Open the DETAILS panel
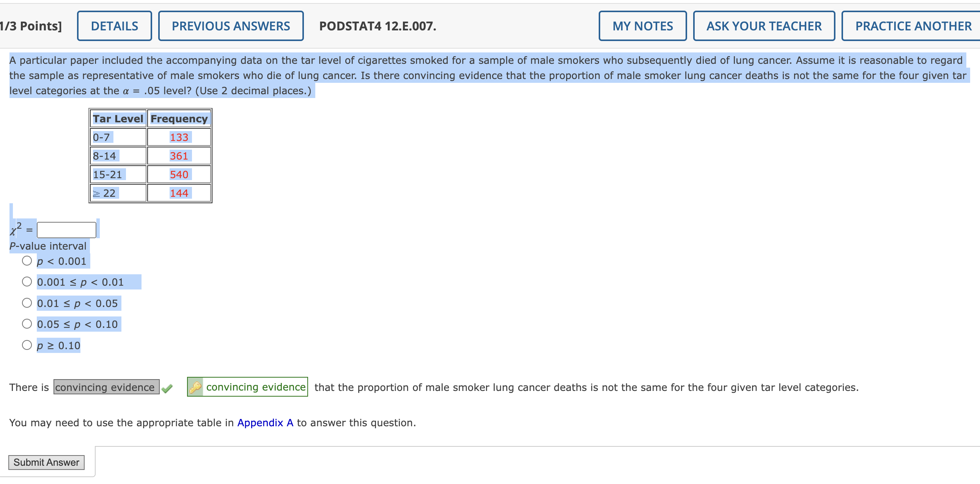 click(114, 25)
